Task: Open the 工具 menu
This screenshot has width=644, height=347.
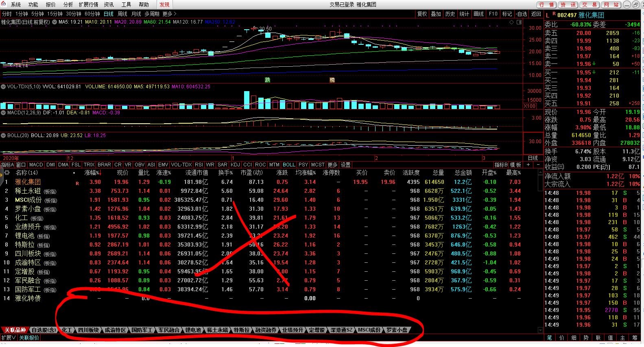Action: pyautogui.click(x=127, y=4)
